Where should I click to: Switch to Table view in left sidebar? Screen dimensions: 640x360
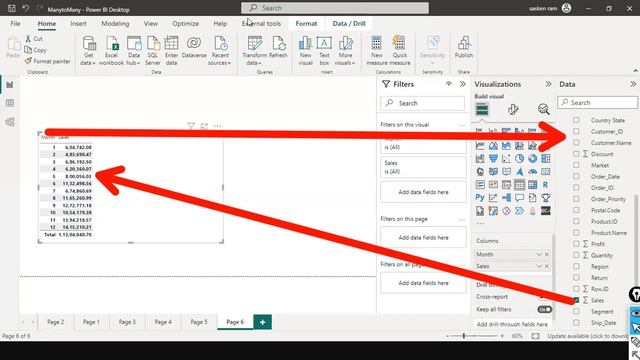(x=10, y=103)
